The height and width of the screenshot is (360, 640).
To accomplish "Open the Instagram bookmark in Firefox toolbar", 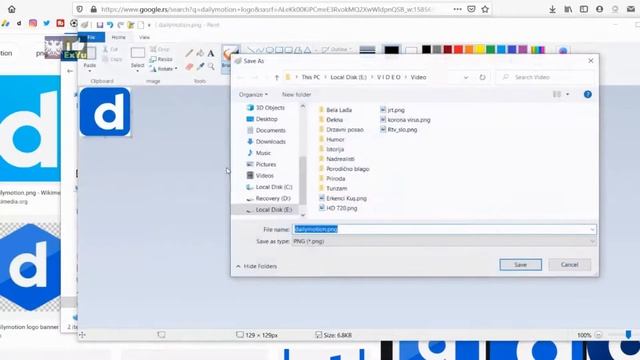I will click(x=33, y=23).
